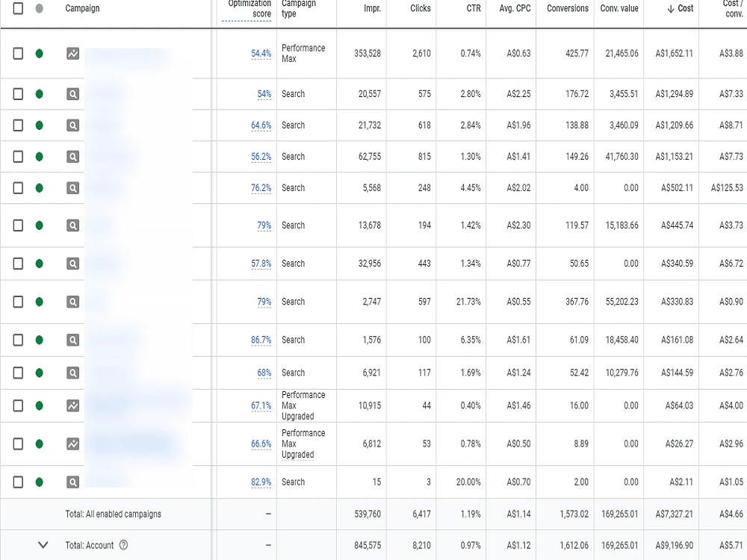Viewport: 747px width, 560px height.
Task: Check the box for the 6,812 impressions row
Action: 18,444
